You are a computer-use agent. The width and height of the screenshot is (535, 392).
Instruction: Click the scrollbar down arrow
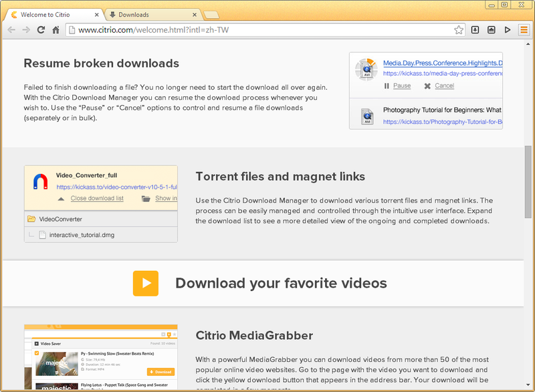click(528, 385)
